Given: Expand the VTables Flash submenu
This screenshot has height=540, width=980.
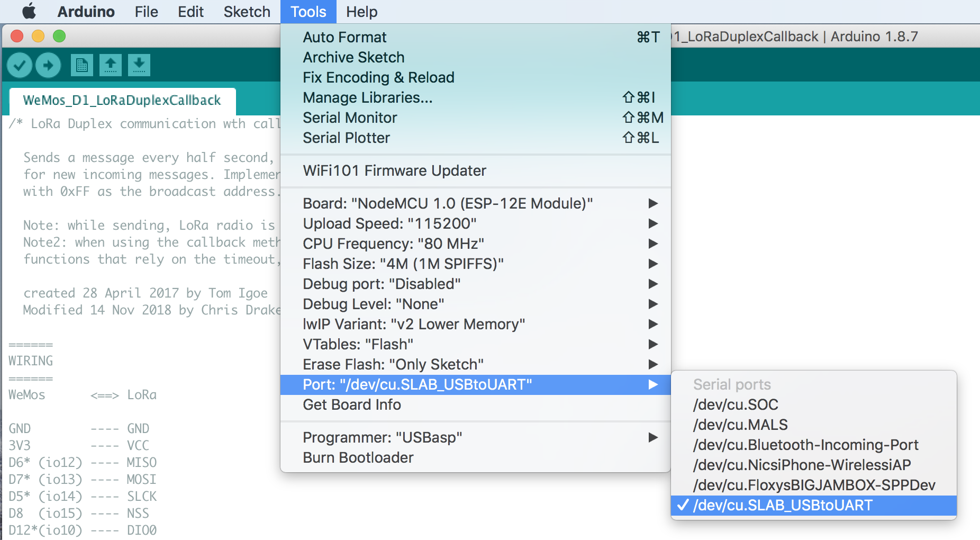Looking at the screenshot, I should coord(475,344).
